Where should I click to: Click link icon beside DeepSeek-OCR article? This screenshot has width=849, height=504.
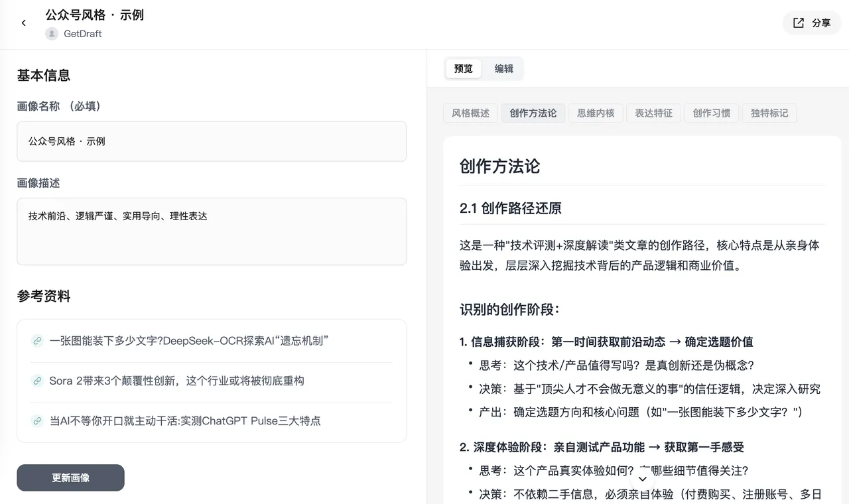pyautogui.click(x=37, y=341)
